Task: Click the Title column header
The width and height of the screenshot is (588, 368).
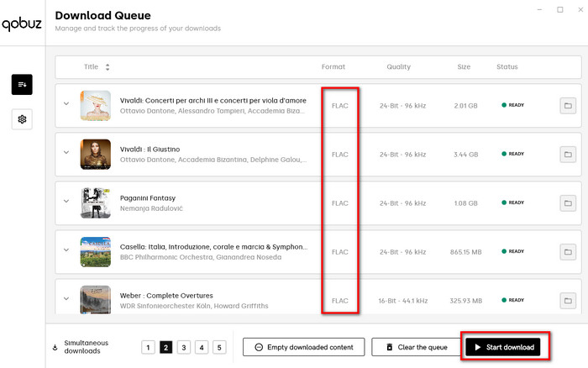Action: click(x=91, y=66)
